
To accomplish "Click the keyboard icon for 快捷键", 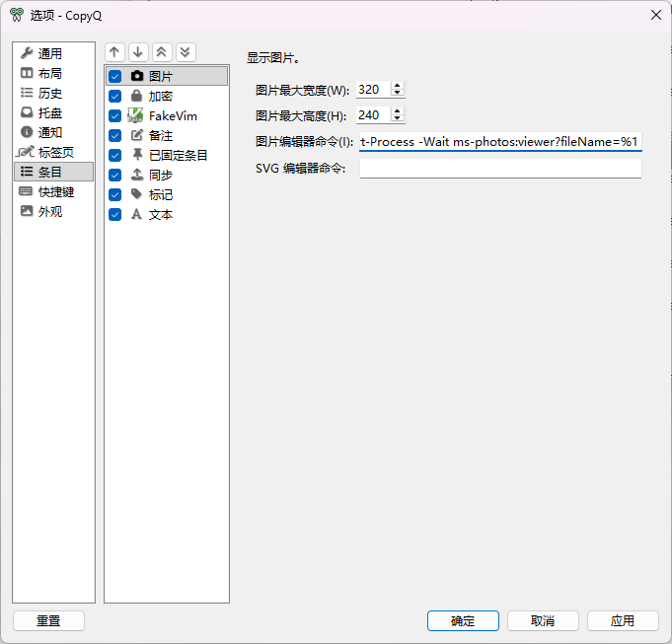I will pos(26,191).
